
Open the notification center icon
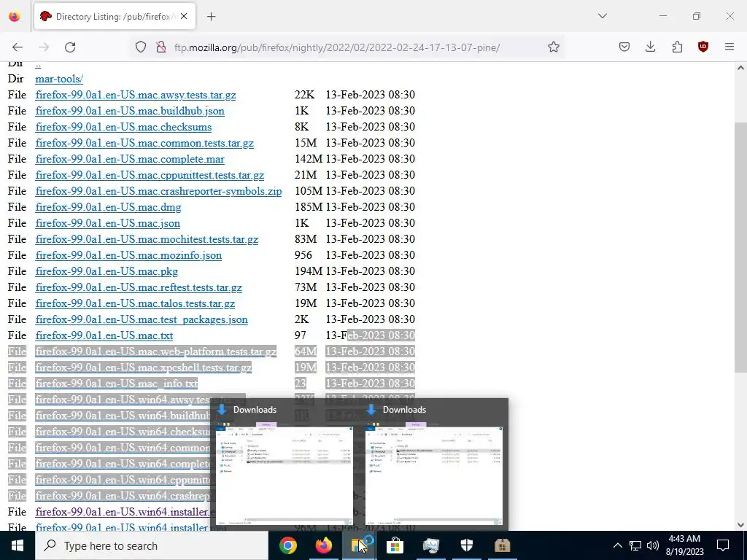723,545
